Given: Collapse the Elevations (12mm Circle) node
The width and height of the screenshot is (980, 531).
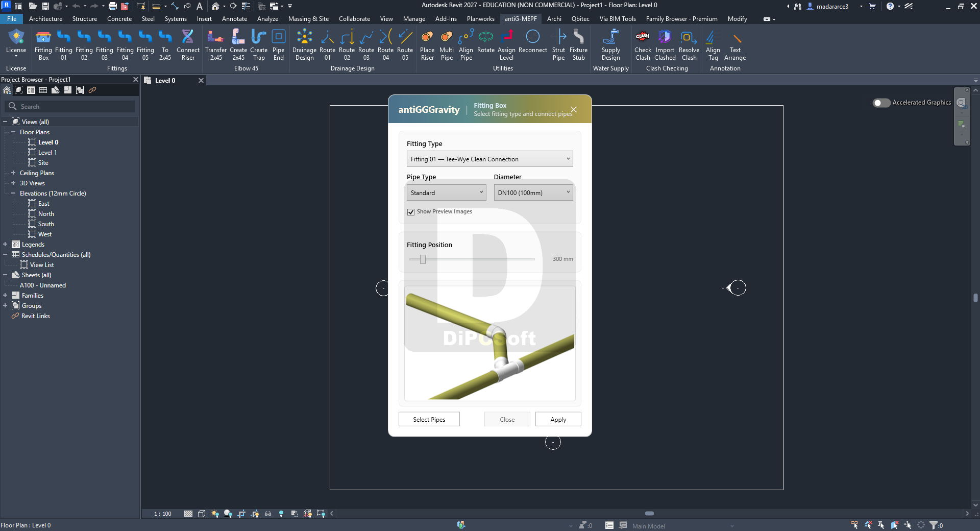Looking at the screenshot, I should tap(13, 193).
